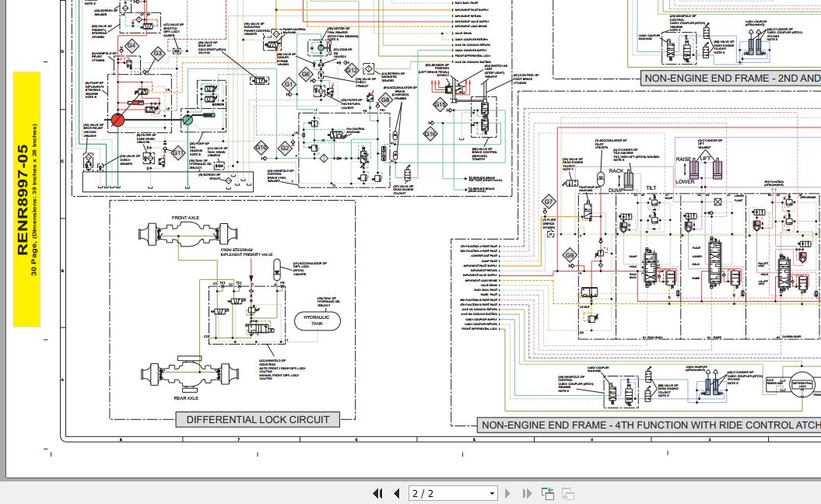The height and width of the screenshot is (504, 821).
Task: Click the G15 pressure tap diamond
Action: pyautogui.click(x=440, y=104)
